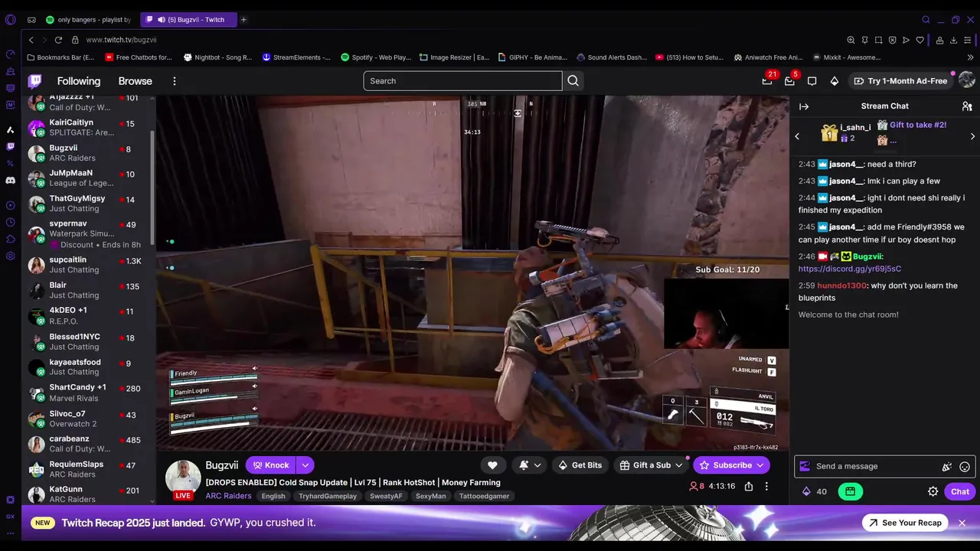Click the Knock button
The height and width of the screenshot is (551, 980).
pyautogui.click(x=270, y=465)
